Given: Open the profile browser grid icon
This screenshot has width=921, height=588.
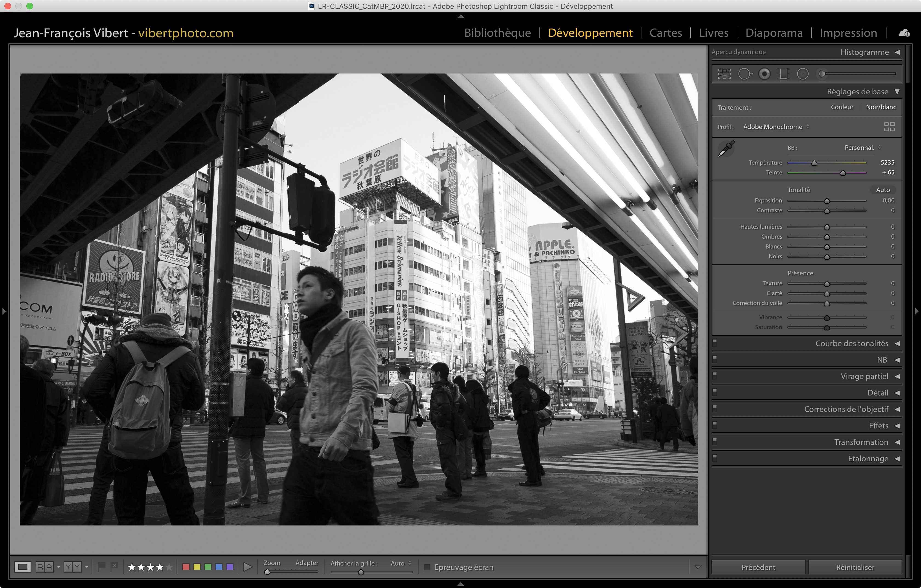Looking at the screenshot, I should (889, 127).
